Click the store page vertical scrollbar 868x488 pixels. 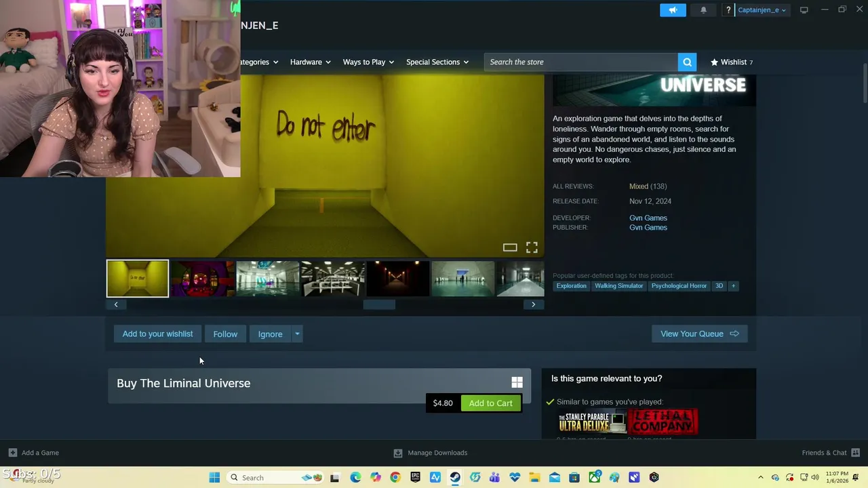pos(865,83)
